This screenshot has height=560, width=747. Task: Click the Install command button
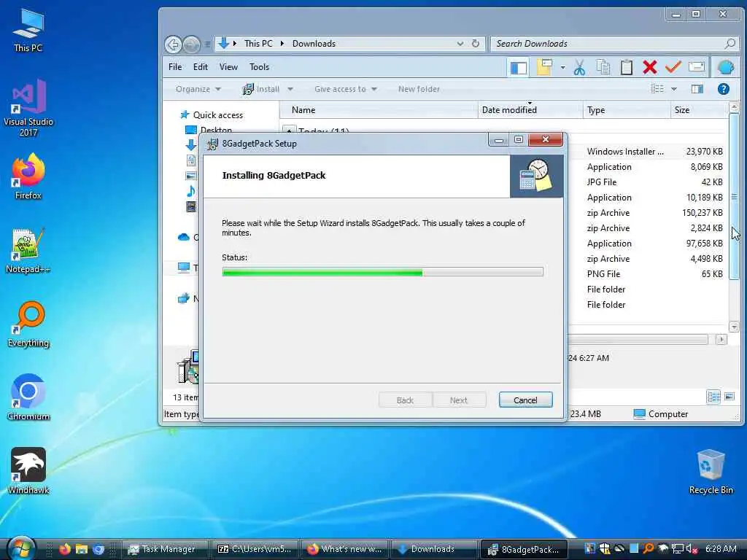[261, 89]
